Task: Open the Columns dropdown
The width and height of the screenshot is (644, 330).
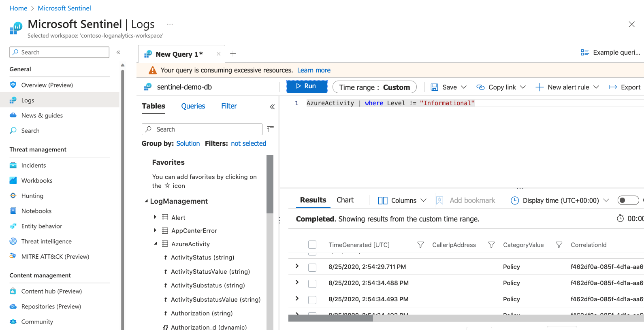Action: pyautogui.click(x=424, y=200)
